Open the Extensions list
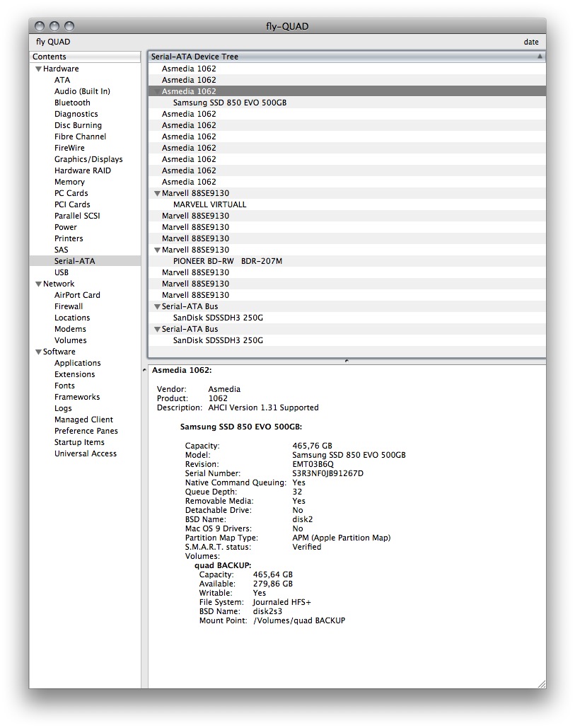Image resolution: width=575 pixels, height=728 pixels. tap(74, 374)
